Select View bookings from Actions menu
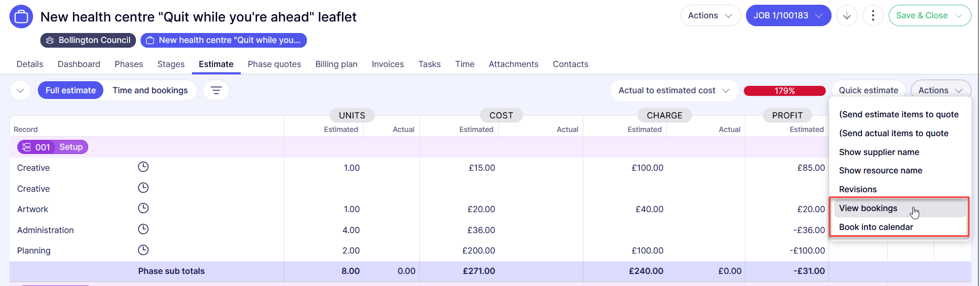 point(868,208)
